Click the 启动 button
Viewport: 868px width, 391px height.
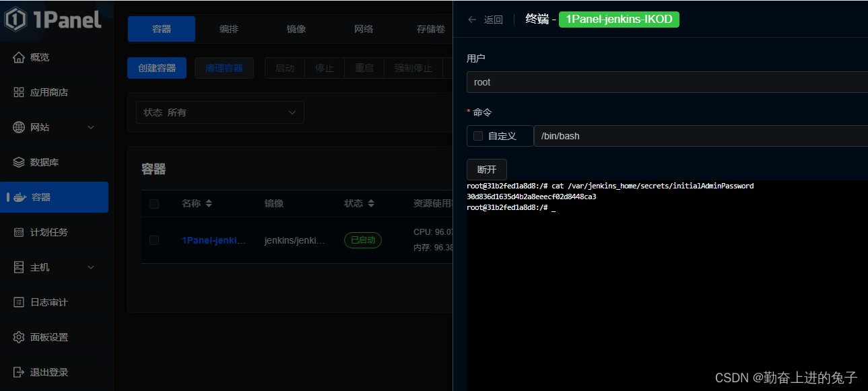pos(285,68)
